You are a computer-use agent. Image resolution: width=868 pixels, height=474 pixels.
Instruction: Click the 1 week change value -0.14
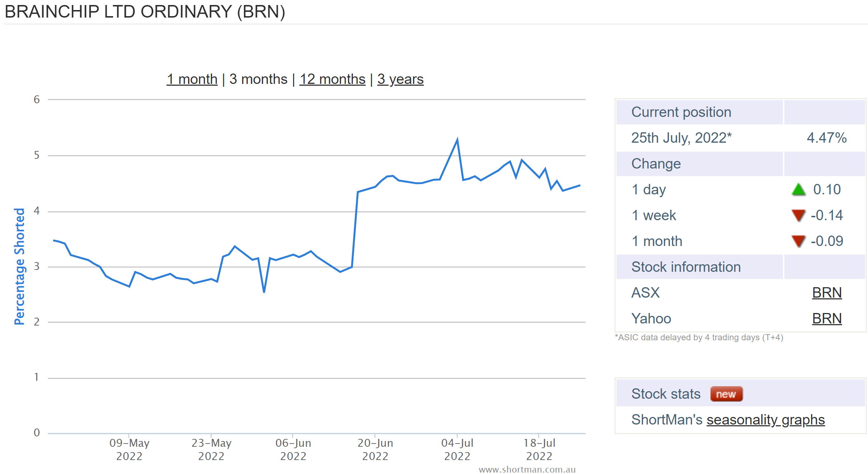tap(827, 215)
